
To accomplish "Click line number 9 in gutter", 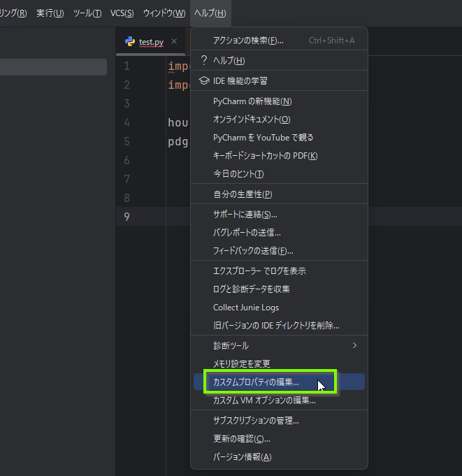I will coord(127,217).
